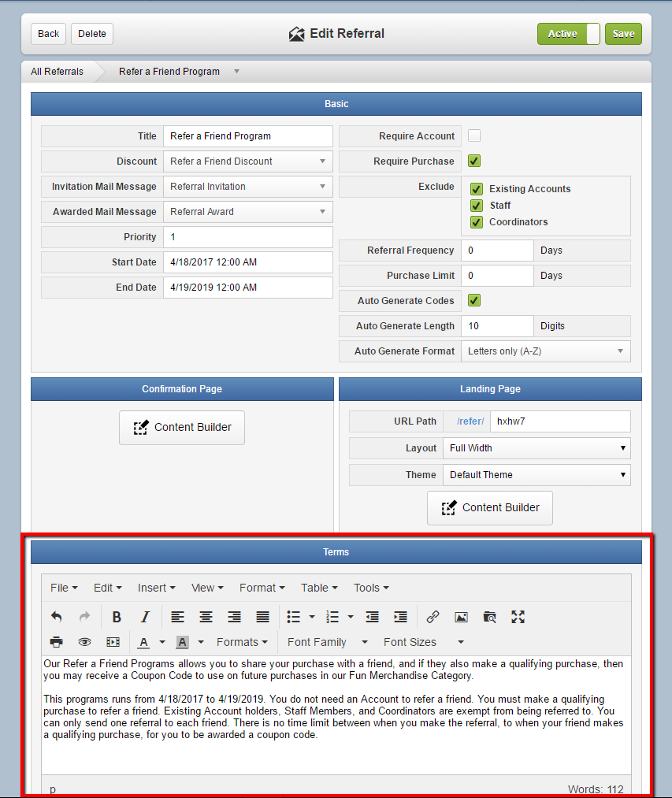Click the undo arrow in editor toolbar

coord(57,617)
